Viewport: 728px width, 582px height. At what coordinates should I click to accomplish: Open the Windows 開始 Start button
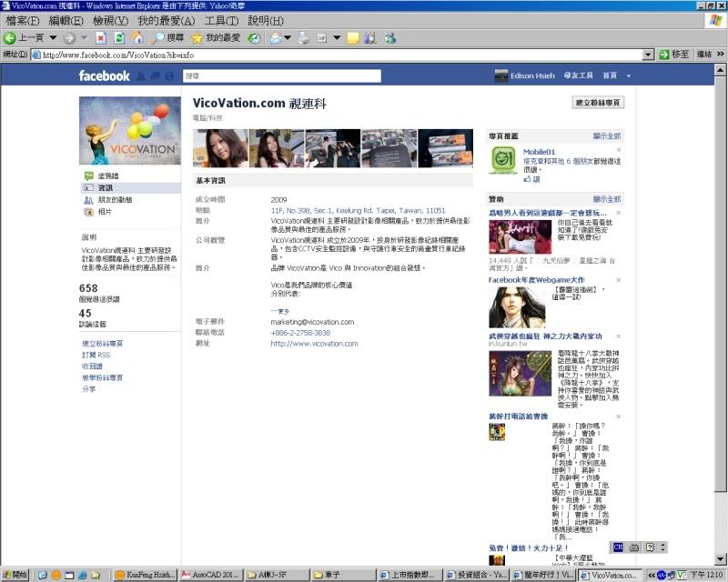[x=15, y=575]
